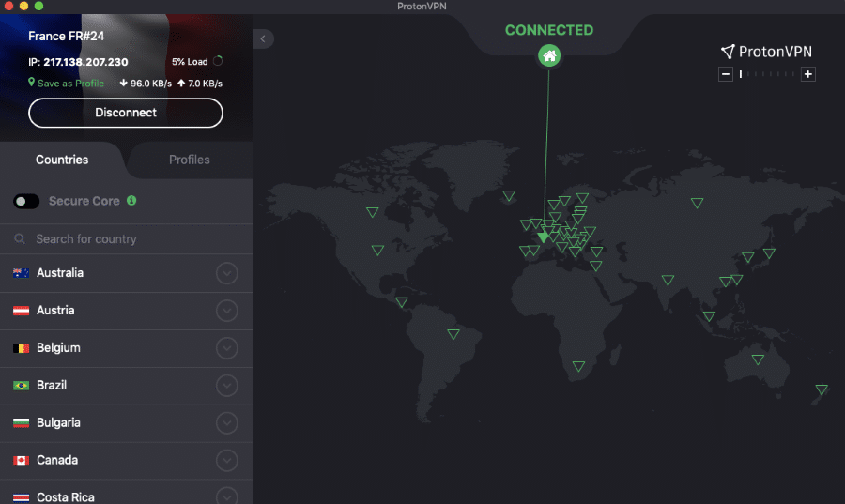
Task: Select the Russia server marker on map
Action: point(697,203)
